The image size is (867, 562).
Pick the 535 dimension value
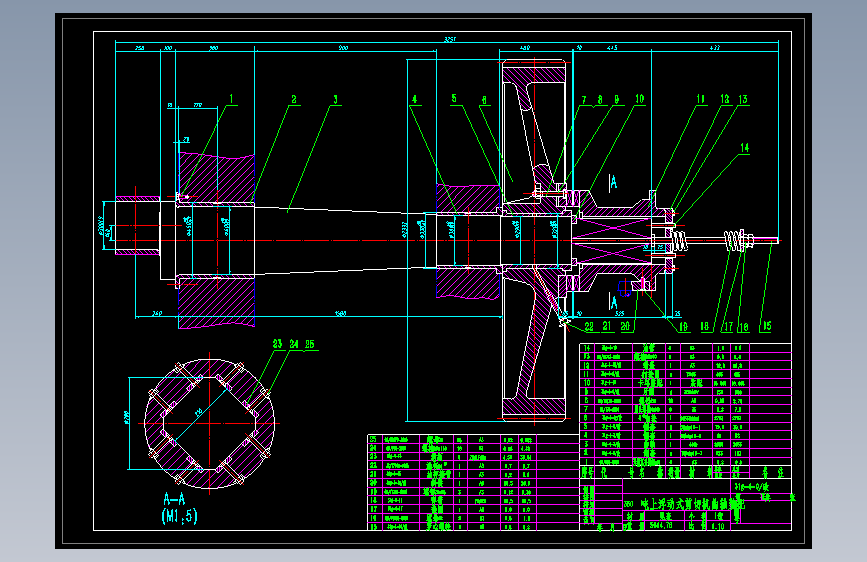point(620,314)
